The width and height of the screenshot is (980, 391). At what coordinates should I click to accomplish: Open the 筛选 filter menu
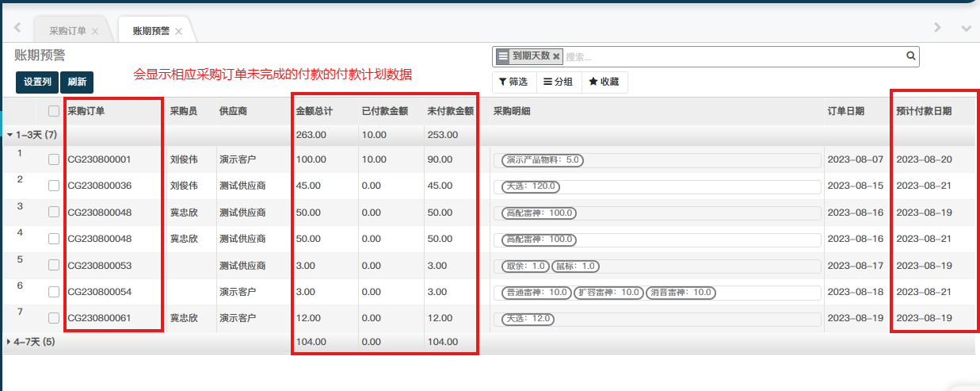tap(513, 82)
